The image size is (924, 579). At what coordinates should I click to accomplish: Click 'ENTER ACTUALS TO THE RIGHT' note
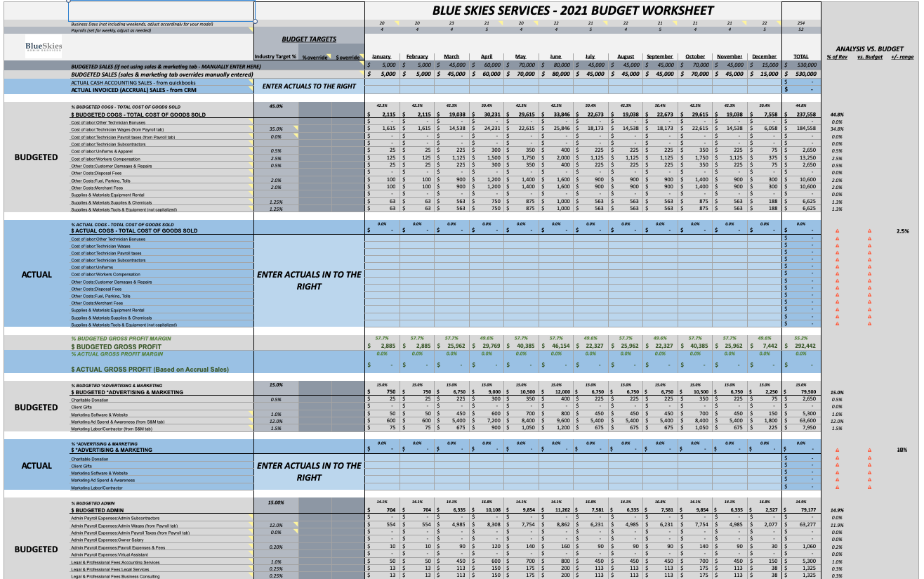pos(309,86)
